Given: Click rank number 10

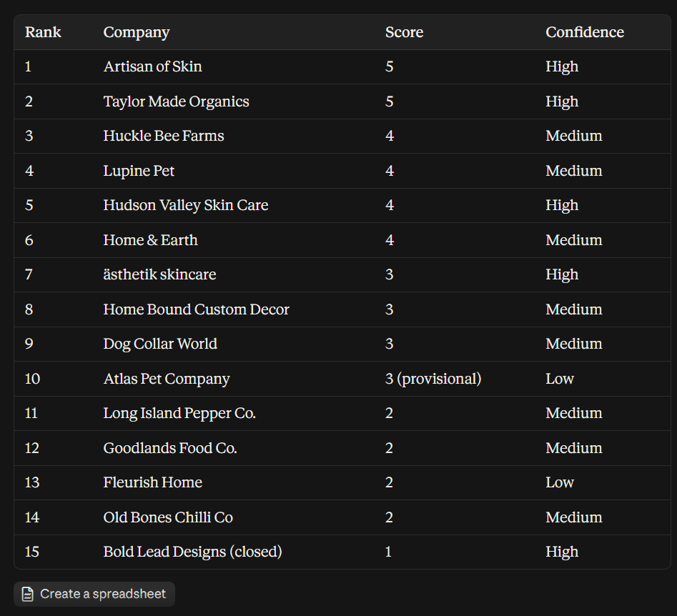Looking at the screenshot, I should (32, 379).
